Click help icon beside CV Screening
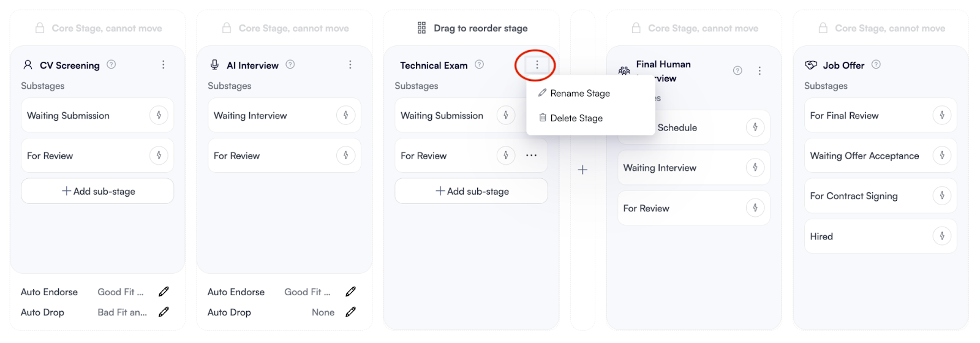Screen dimensions: 980x343 [x=111, y=64]
